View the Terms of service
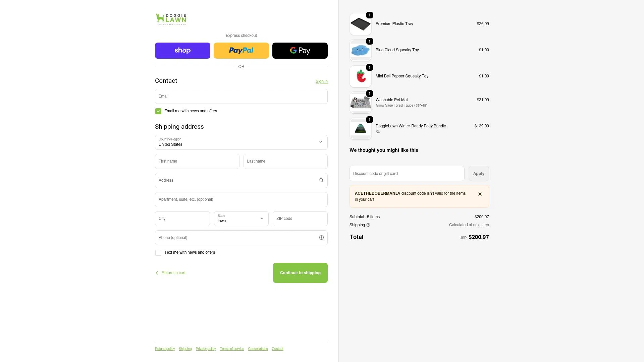Viewport: 644px width, 362px height. [232, 349]
